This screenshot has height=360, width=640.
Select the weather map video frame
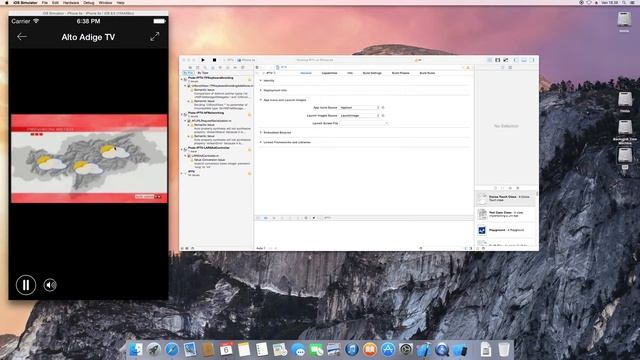[89, 159]
